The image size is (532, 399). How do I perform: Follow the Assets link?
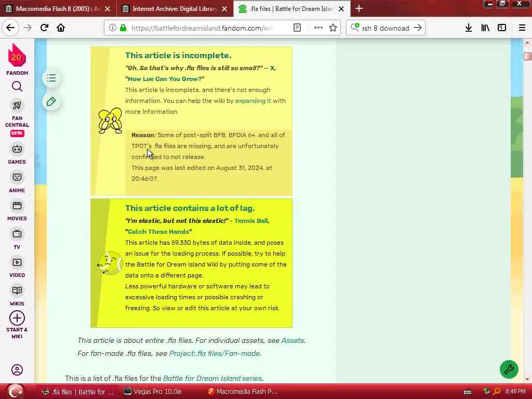292,340
